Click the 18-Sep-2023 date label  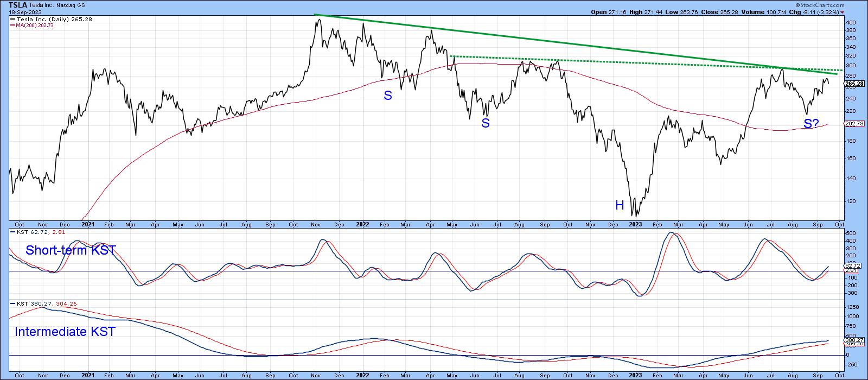(22, 11)
